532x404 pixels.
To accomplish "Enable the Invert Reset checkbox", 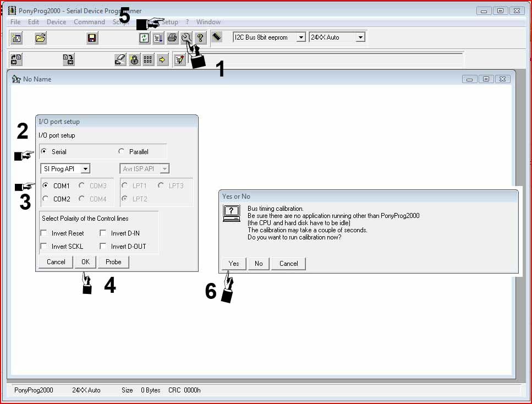I will click(x=44, y=233).
